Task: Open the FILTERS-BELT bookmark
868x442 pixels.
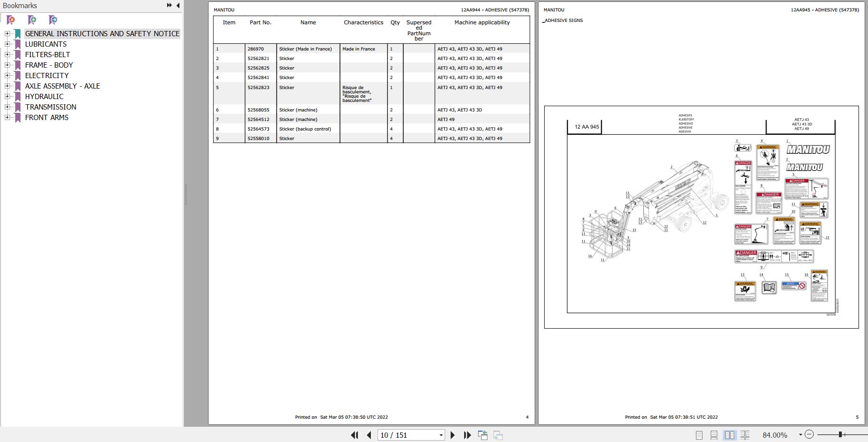Action: (x=48, y=54)
